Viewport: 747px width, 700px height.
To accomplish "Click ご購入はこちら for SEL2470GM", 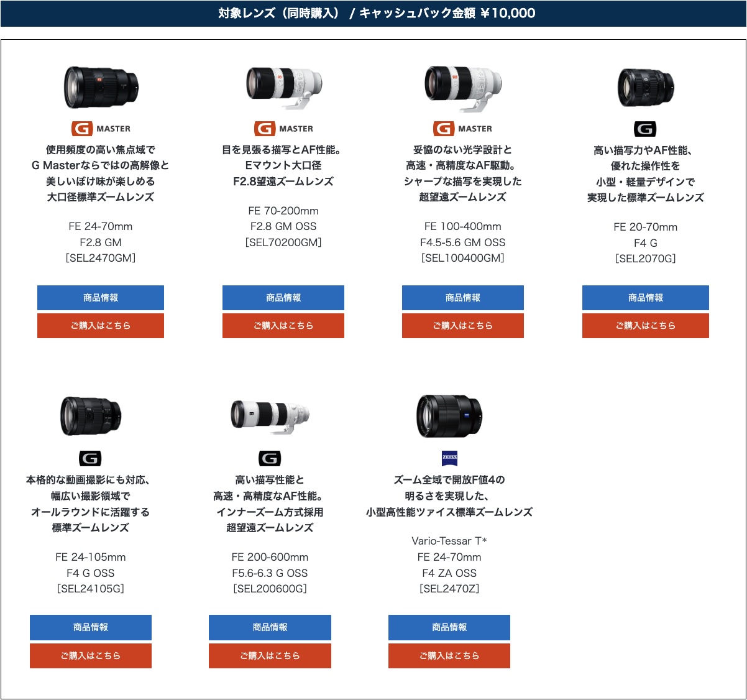I will click(x=101, y=326).
